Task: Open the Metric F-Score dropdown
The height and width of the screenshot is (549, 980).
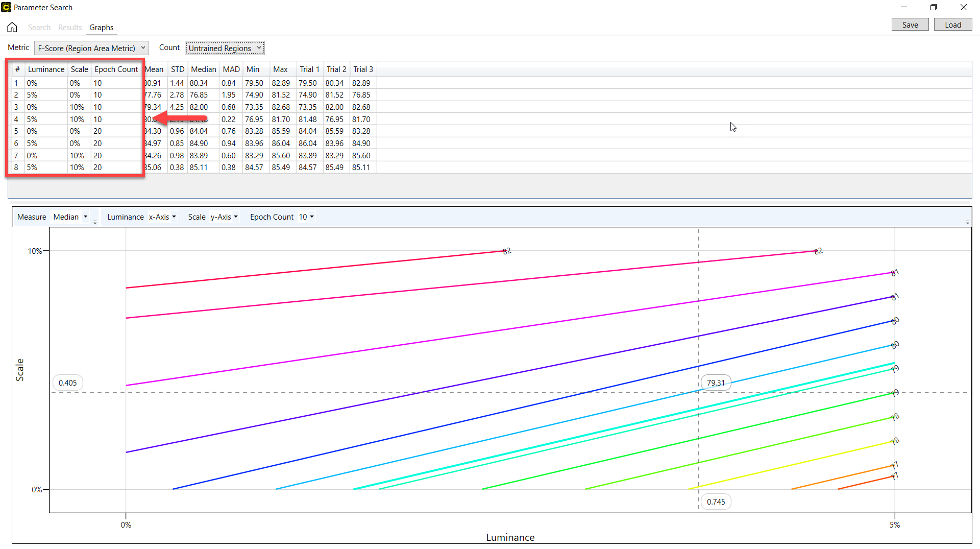Action: pyautogui.click(x=91, y=48)
